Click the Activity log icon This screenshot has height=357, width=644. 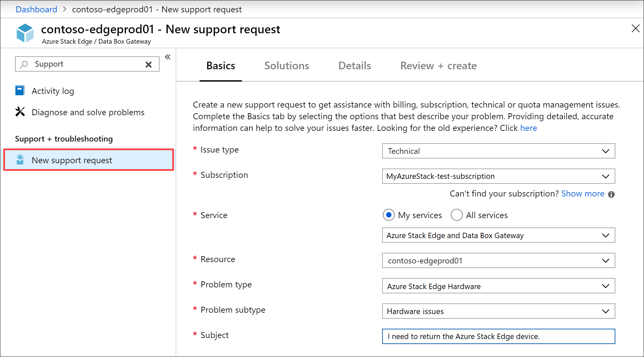[x=20, y=91]
